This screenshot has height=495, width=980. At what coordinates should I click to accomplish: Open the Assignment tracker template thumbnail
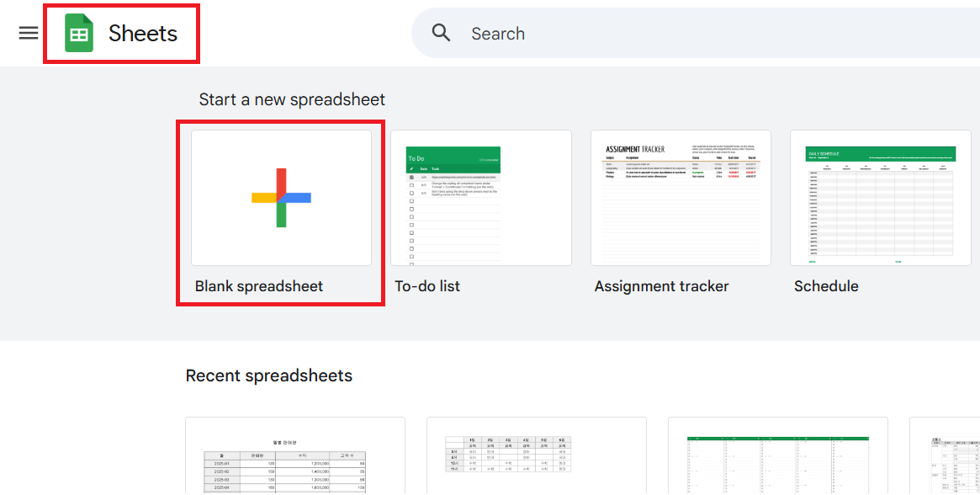[681, 198]
